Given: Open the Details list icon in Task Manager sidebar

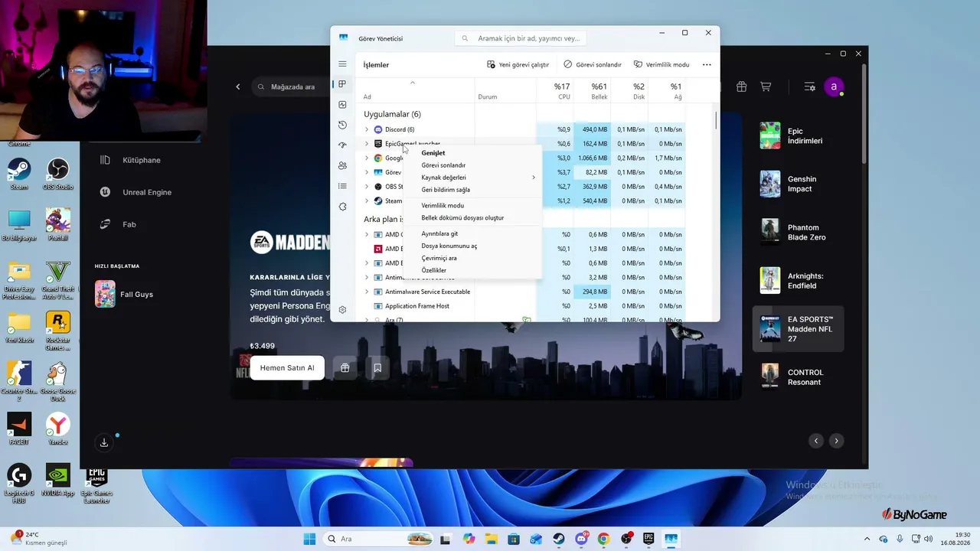Looking at the screenshot, I should 342,186.
